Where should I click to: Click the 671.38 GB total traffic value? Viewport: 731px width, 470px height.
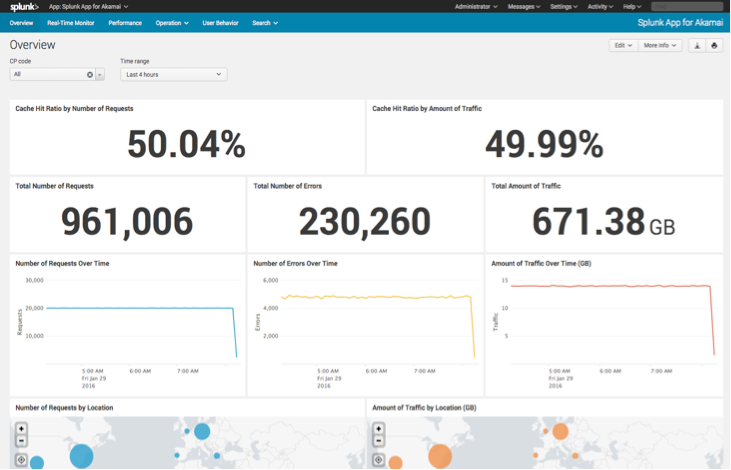(x=603, y=221)
